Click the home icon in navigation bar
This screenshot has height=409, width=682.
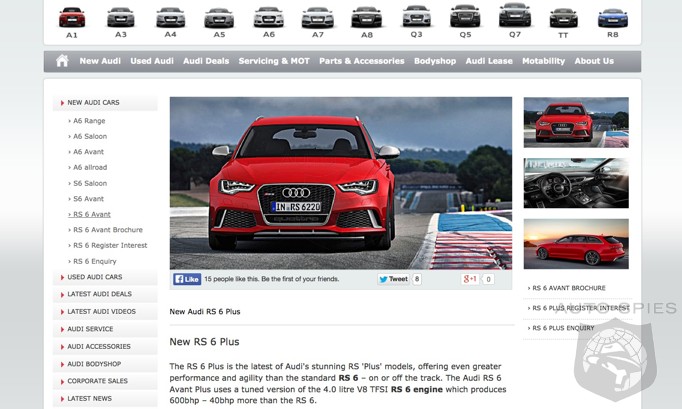(x=62, y=61)
